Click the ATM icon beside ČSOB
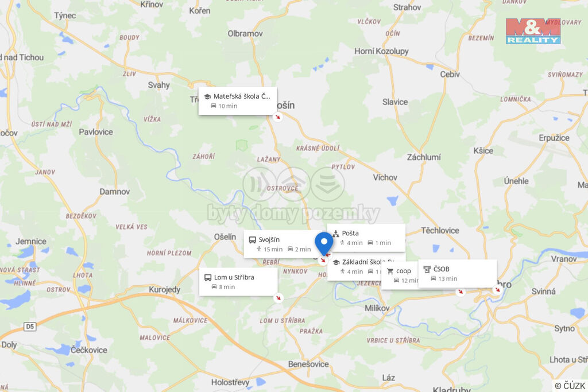The image size is (588, 392). 427,269
